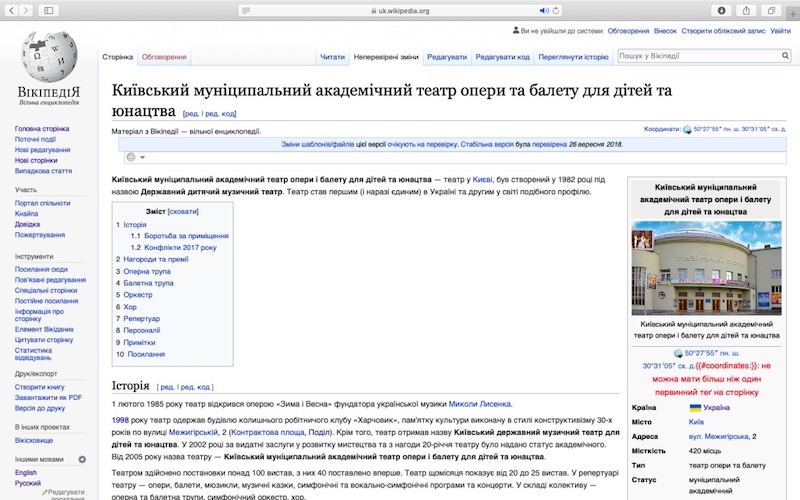
Task: Show the Safari sidebar
Action: click(x=48, y=10)
